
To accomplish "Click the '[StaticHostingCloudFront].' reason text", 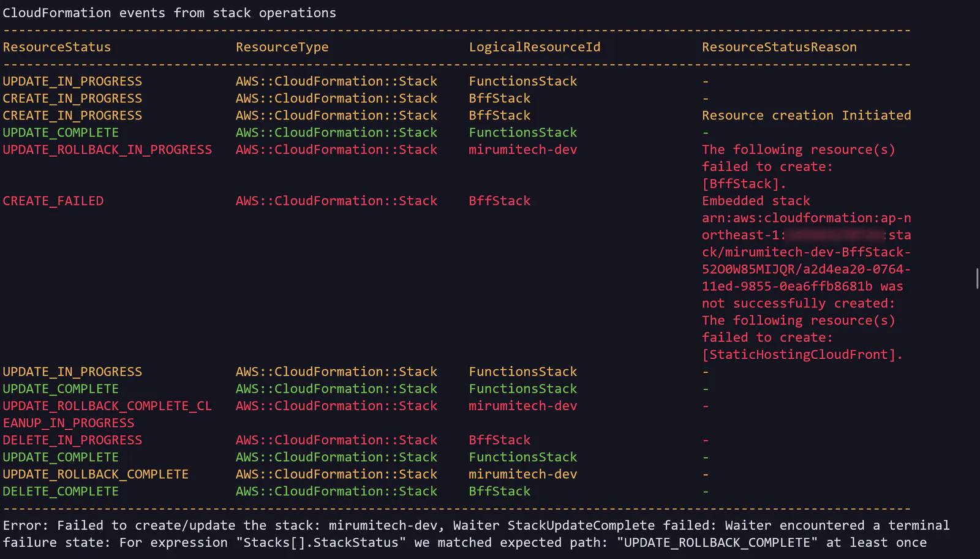I will pos(802,355).
